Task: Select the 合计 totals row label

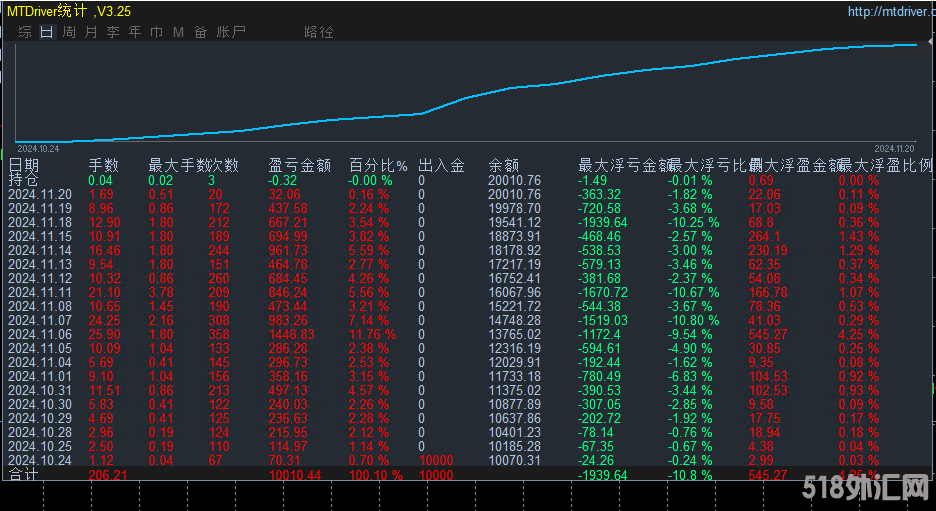Action: click(23, 475)
